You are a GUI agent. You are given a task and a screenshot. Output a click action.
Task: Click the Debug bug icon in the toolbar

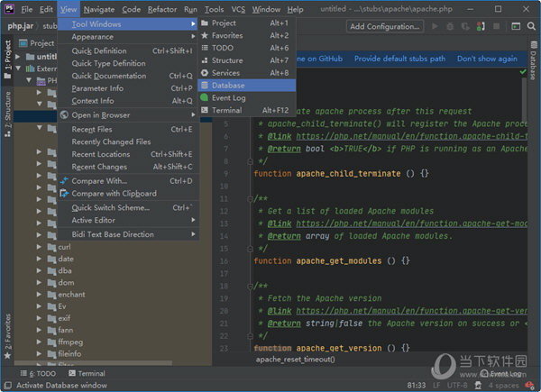point(450,26)
